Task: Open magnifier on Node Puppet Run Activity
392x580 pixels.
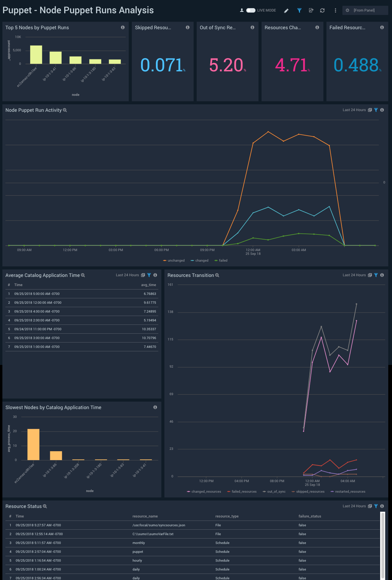Action: pyautogui.click(x=65, y=110)
